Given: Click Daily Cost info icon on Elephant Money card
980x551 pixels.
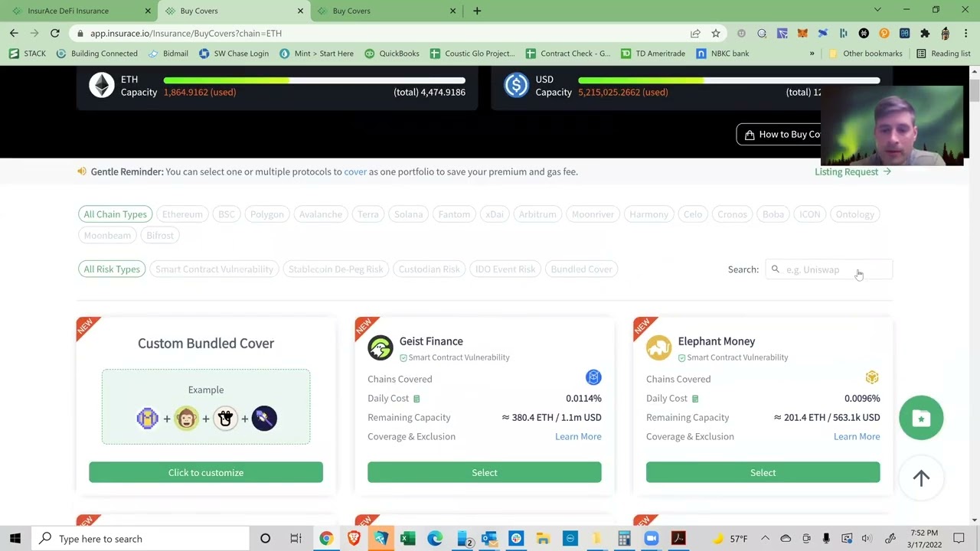Looking at the screenshot, I should pos(695,399).
